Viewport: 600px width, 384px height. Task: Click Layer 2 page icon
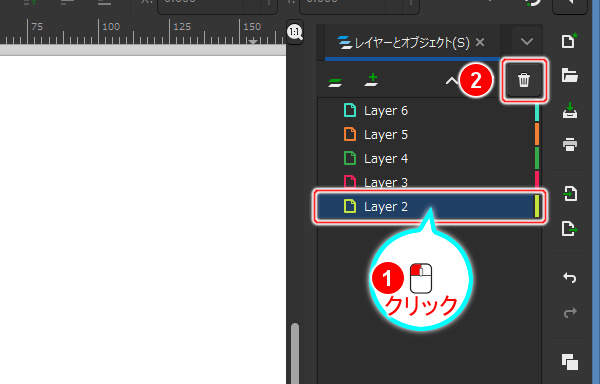click(350, 206)
